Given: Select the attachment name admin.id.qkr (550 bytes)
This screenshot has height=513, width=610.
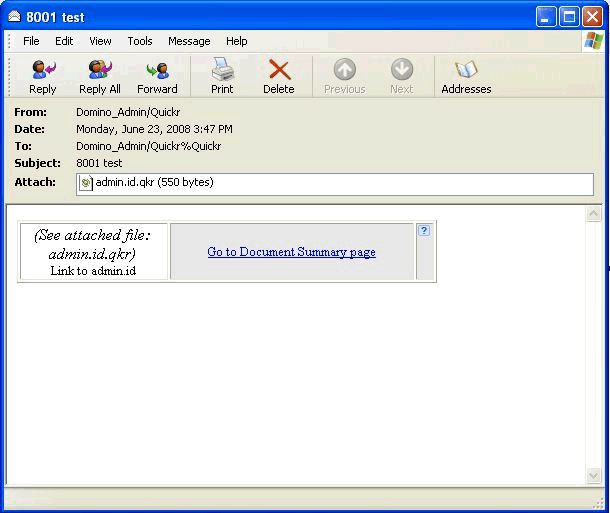Looking at the screenshot, I should click(x=154, y=182).
